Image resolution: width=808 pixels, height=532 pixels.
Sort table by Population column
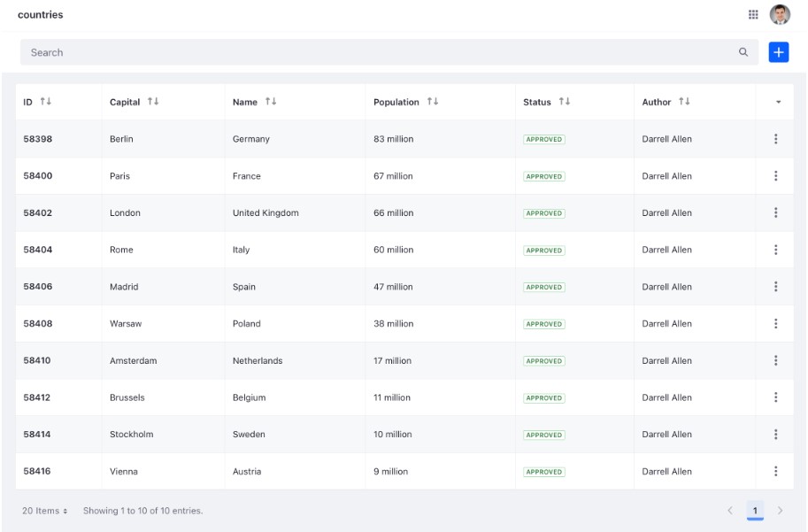click(x=433, y=102)
